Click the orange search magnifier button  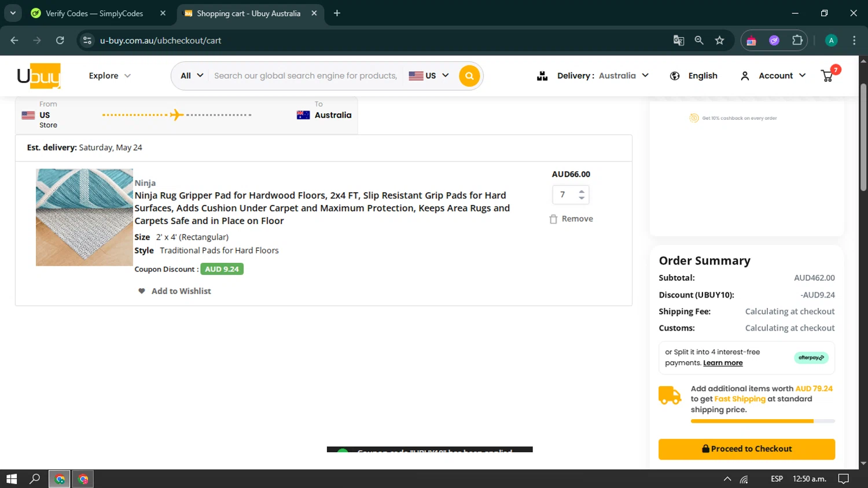[x=469, y=76]
